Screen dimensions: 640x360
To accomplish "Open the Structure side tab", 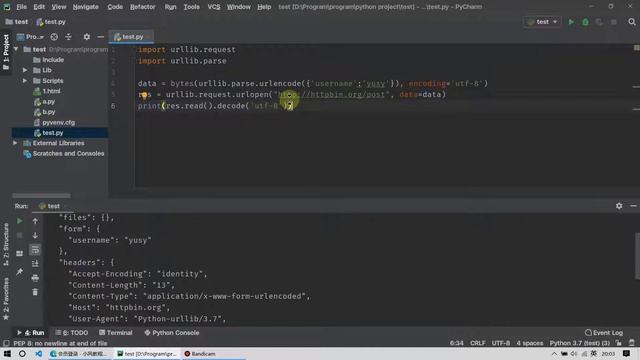I will pyautogui.click(x=6, y=245).
